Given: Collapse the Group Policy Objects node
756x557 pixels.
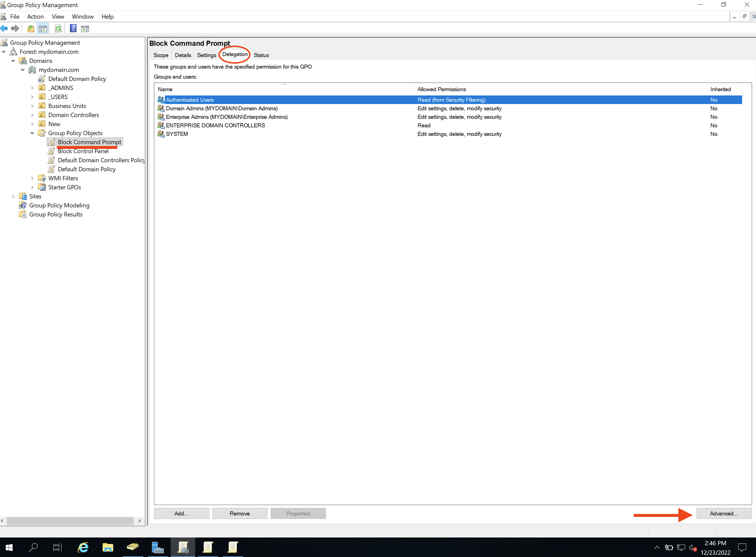Looking at the screenshot, I should click(x=32, y=133).
